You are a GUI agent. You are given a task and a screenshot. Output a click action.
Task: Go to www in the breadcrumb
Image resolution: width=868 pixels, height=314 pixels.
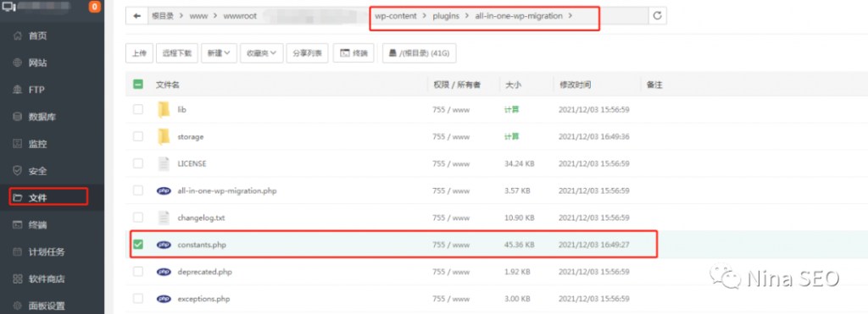[198, 16]
